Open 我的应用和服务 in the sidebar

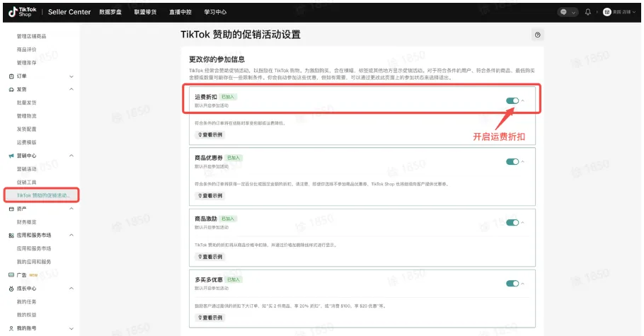[34, 262]
